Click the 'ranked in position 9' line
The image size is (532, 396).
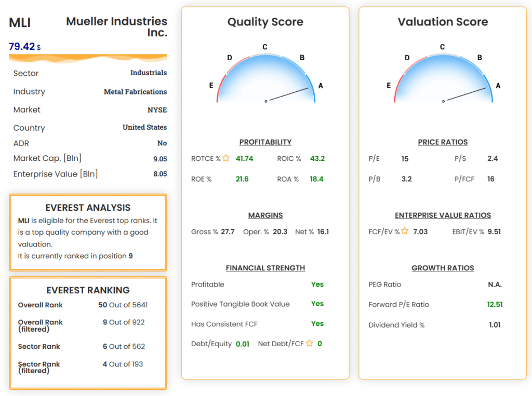coord(75,256)
